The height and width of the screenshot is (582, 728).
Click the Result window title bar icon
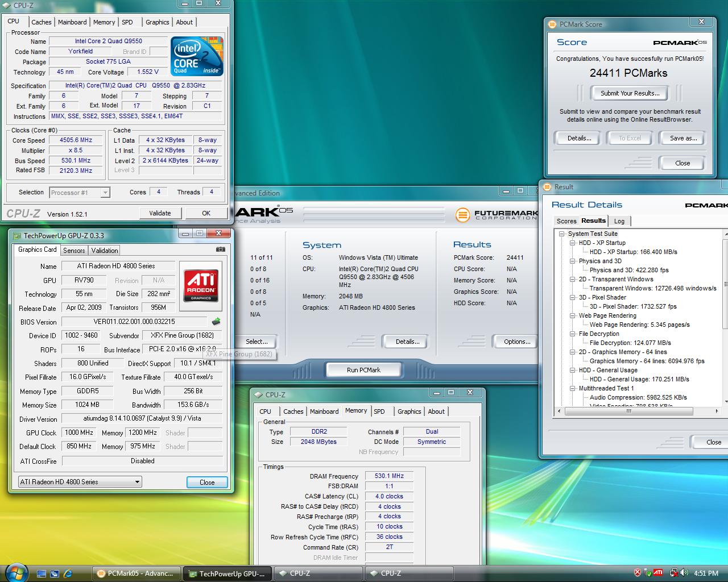(x=548, y=187)
